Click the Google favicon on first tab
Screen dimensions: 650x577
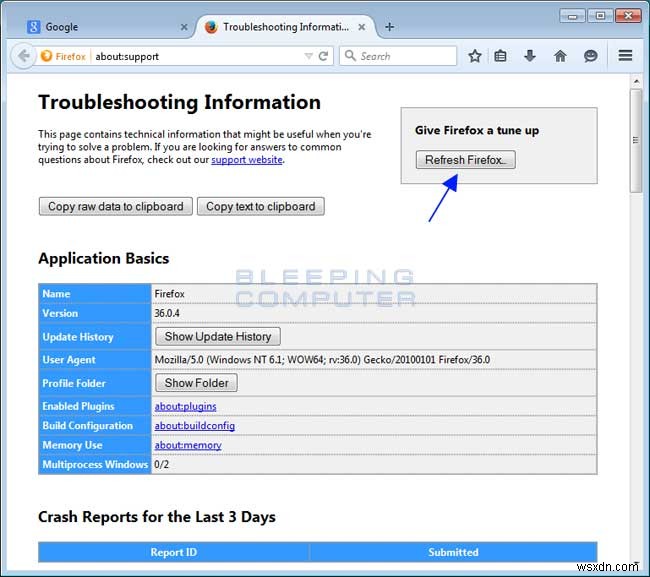[33, 27]
